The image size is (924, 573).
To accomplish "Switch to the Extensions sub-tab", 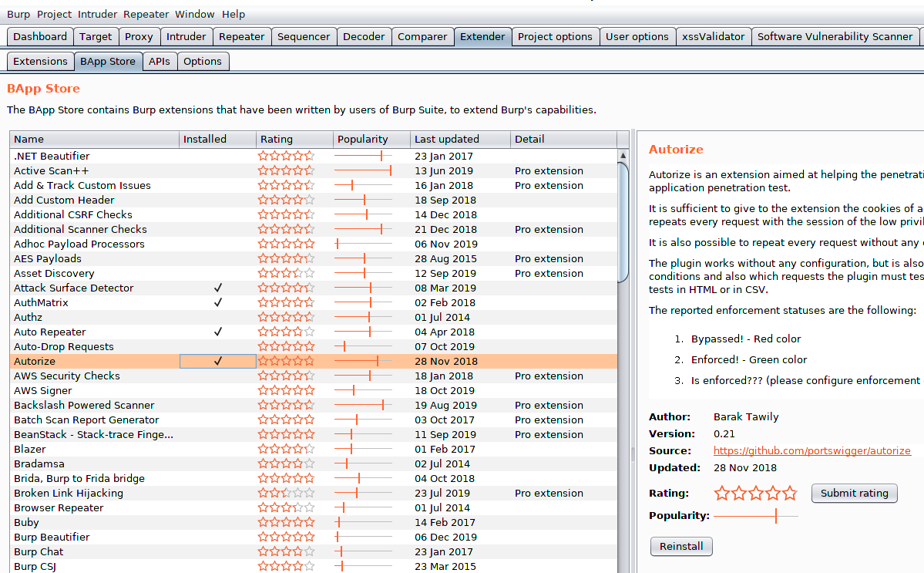I will click(x=40, y=61).
